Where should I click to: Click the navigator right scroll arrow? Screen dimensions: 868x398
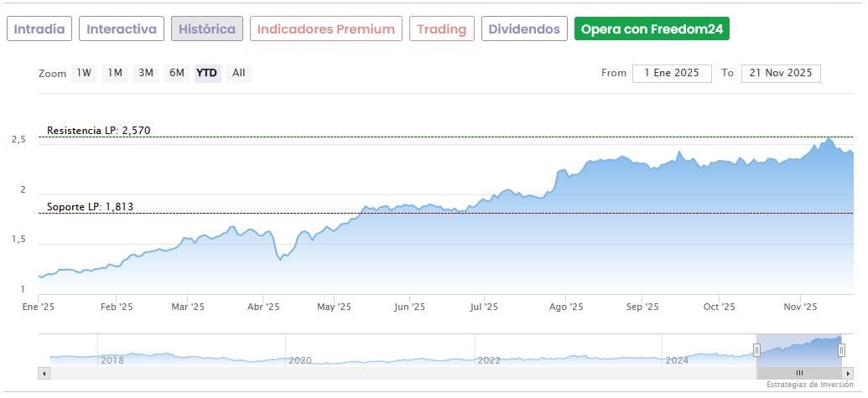(847, 373)
